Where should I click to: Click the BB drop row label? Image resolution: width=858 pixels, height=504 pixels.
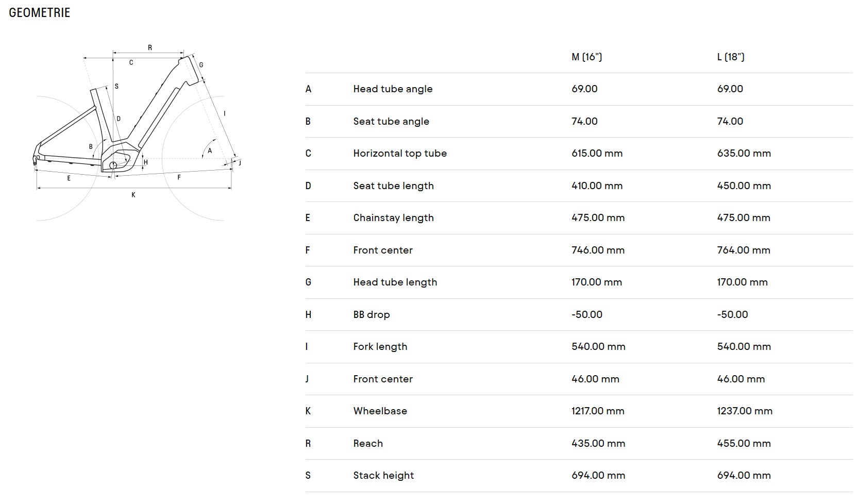tap(371, 315)
